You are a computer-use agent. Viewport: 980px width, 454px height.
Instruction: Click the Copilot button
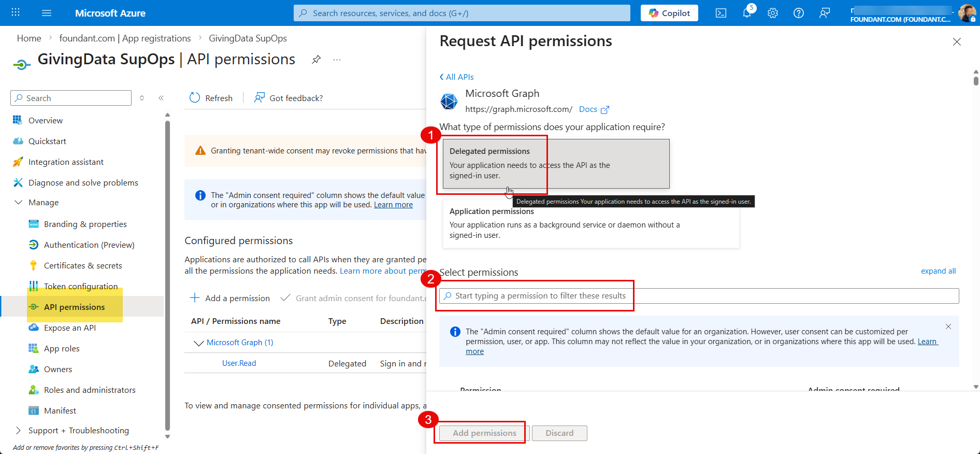coord(669,13)
